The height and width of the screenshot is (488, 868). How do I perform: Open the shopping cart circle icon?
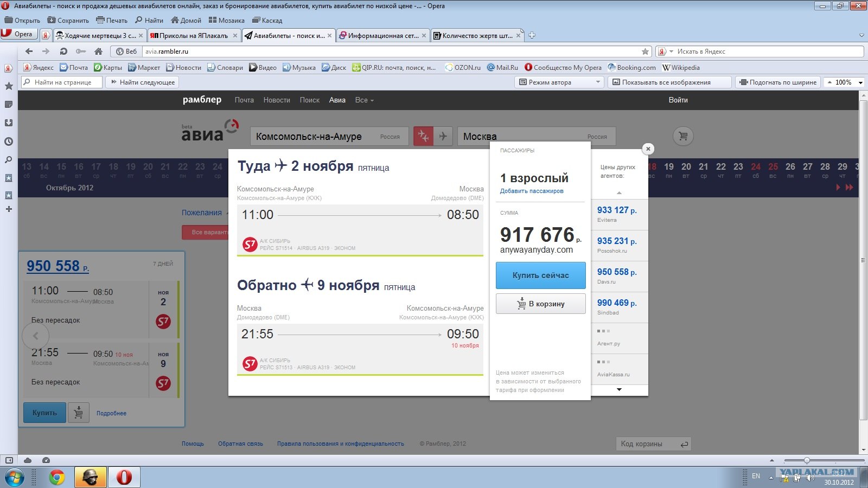(683, 136)
